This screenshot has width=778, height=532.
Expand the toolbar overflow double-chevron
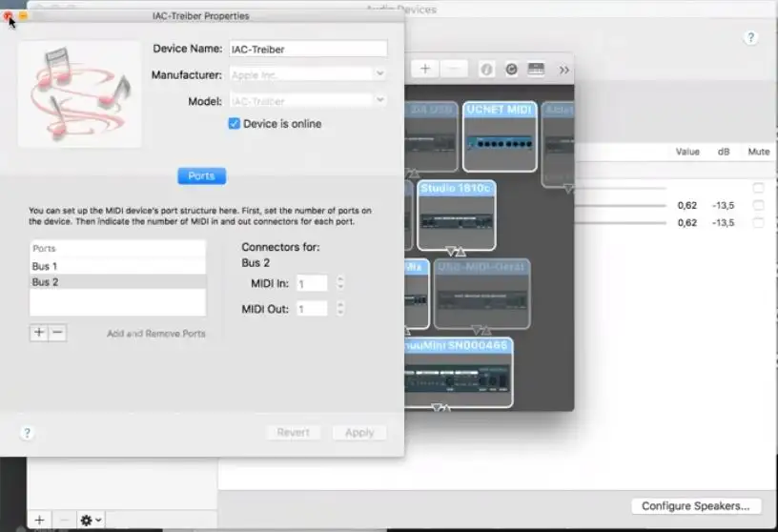(x=563, y=70)
